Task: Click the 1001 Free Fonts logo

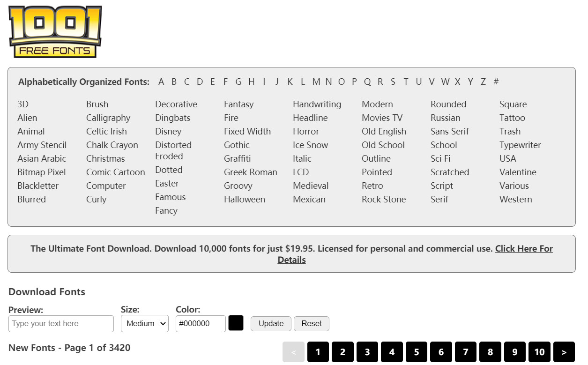Action: coord(55,32)
